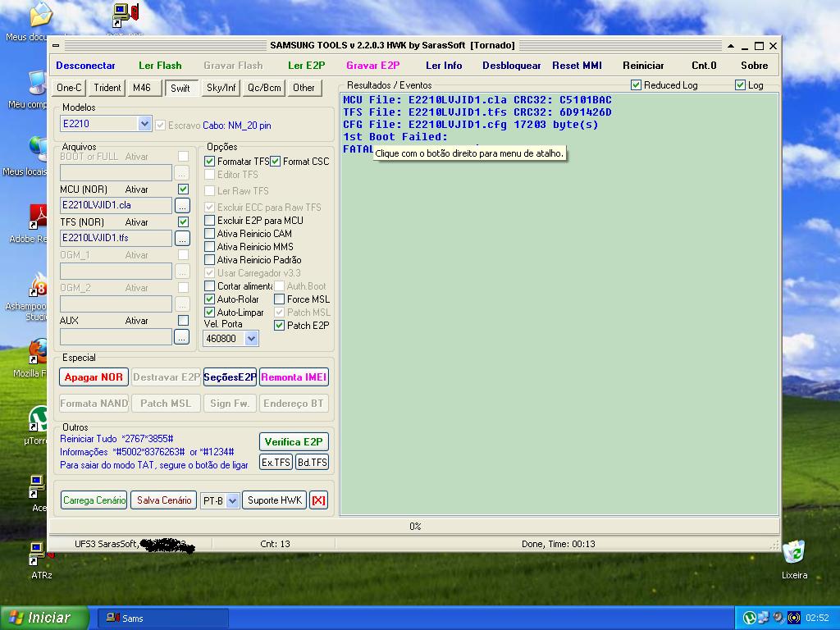Expand the Vel. Porta 460800 dropdown
The width and height of the screenshot is (840, 630).
click(251, 339)
